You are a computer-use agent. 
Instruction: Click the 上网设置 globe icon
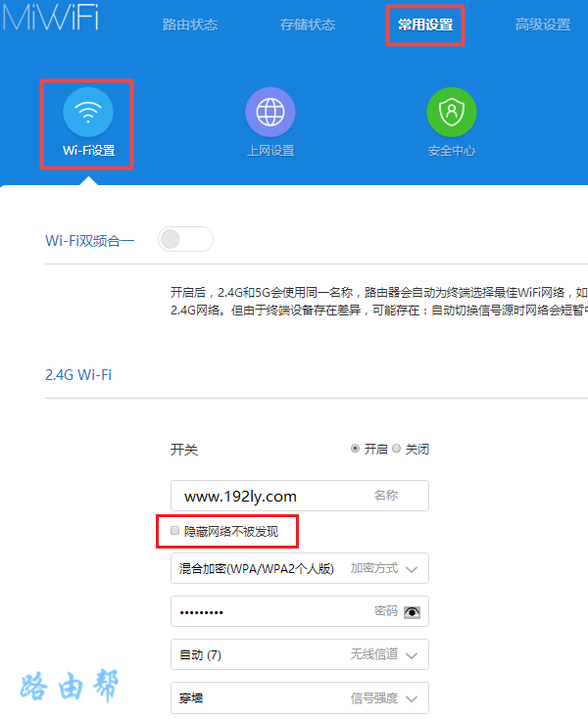click(269, 114)
